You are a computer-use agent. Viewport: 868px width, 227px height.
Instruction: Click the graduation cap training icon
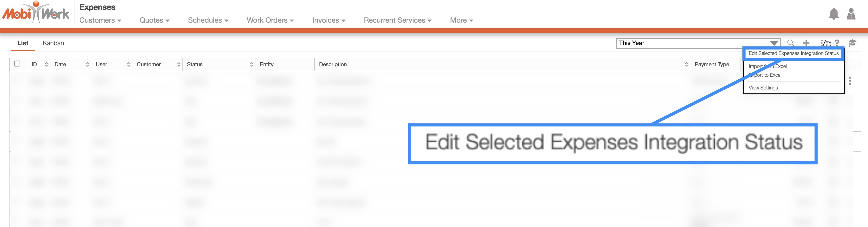coord(852,43)
